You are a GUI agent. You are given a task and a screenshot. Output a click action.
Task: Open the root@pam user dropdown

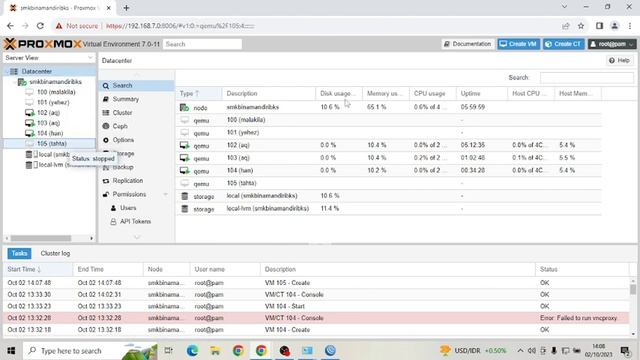tap(611, 44)
